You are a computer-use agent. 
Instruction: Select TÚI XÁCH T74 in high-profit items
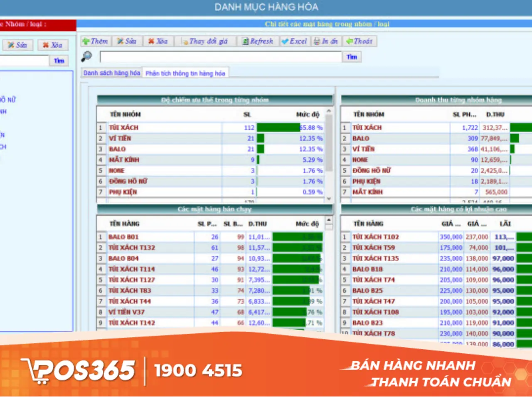click(436, 280)
